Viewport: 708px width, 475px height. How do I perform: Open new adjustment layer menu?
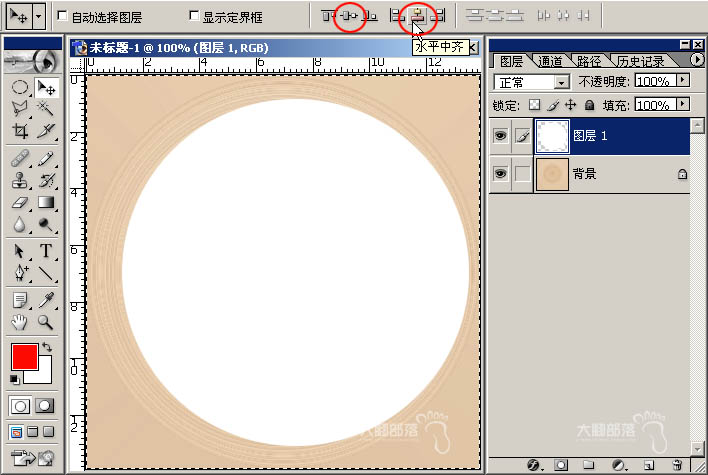[619, 465]
